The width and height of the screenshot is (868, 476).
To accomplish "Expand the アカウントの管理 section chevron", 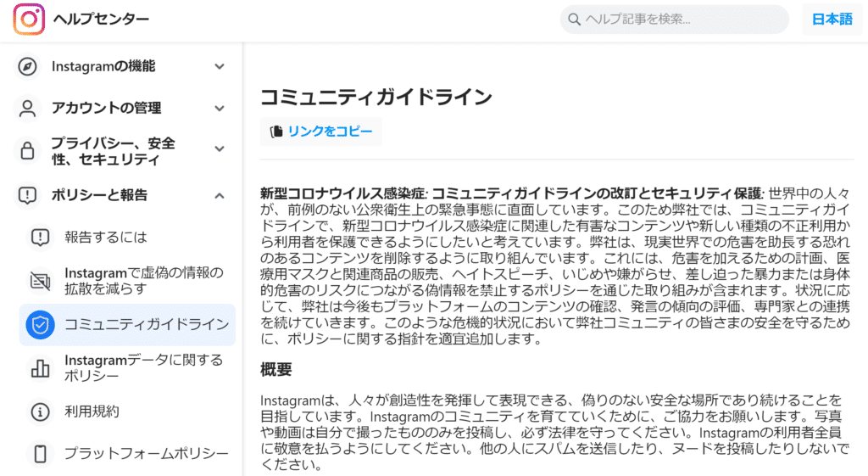I will click(220, 108).
